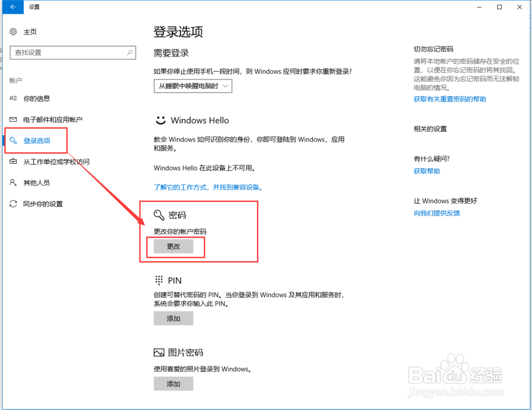Click the 向我们提供反馈 link
The width and height of the screenshot is (532, 410).
coord(436,213)
